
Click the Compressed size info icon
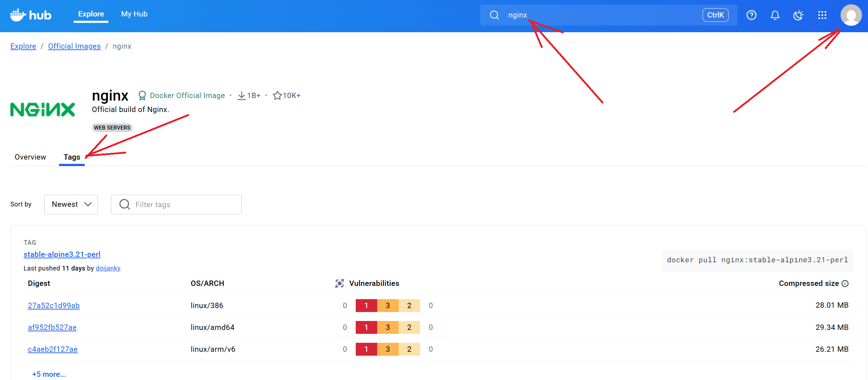pyautogui.click(x=845, y=283)
